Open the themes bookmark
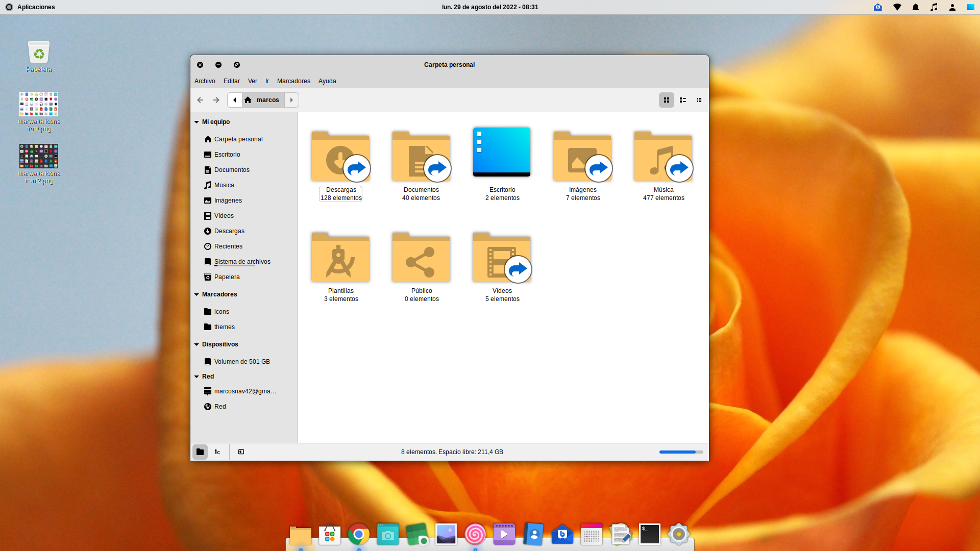 (225, 327)
